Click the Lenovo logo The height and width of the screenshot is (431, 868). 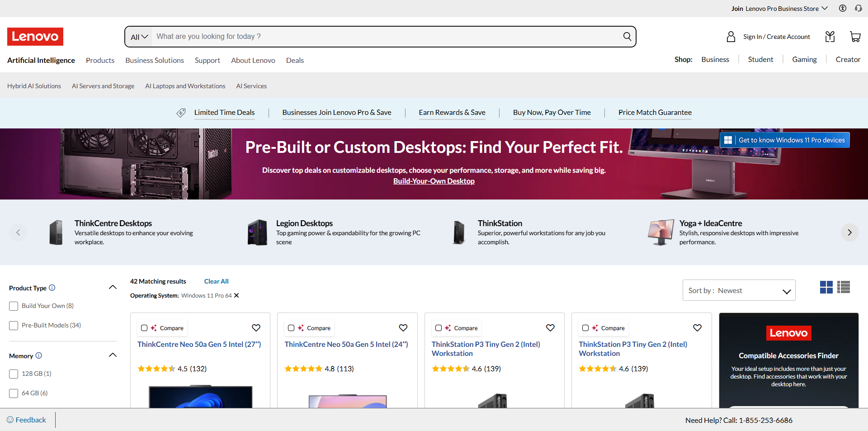click(35, 37)
